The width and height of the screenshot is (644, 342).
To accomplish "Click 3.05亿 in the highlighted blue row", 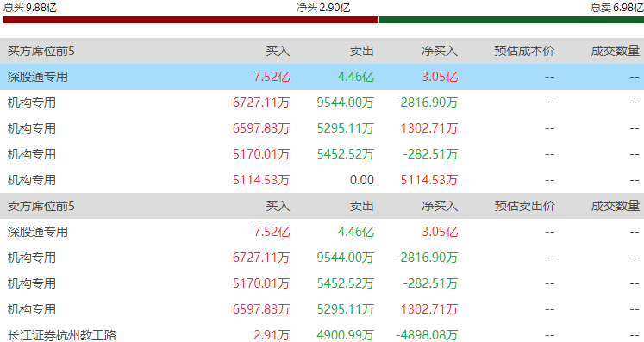I will (x=440, y=77).
